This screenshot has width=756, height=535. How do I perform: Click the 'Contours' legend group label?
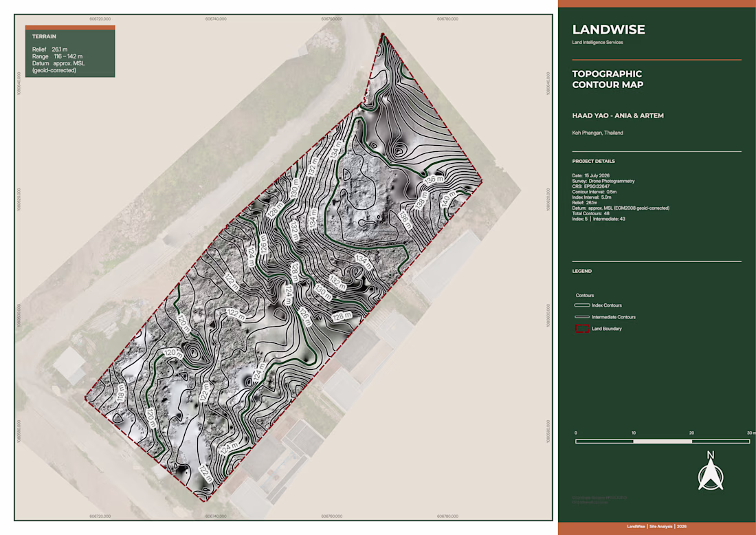(x=585, y=295)
